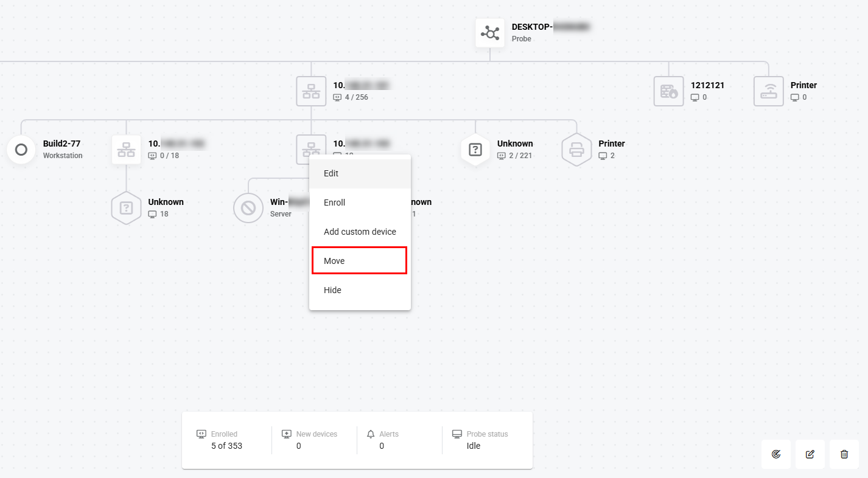Click the target locate icon button
Image resolution: width=868 pixels, height=478 pixels.
click(x=776, y=454)
